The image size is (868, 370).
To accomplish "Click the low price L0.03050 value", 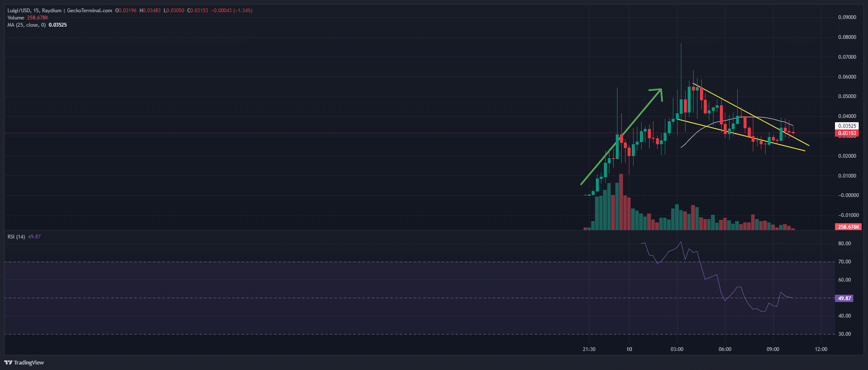I will (x=174, y=11).
